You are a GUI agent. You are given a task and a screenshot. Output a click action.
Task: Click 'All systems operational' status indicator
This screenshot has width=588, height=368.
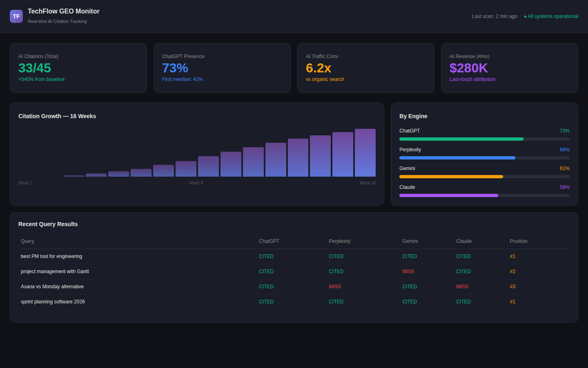point(551,16)
